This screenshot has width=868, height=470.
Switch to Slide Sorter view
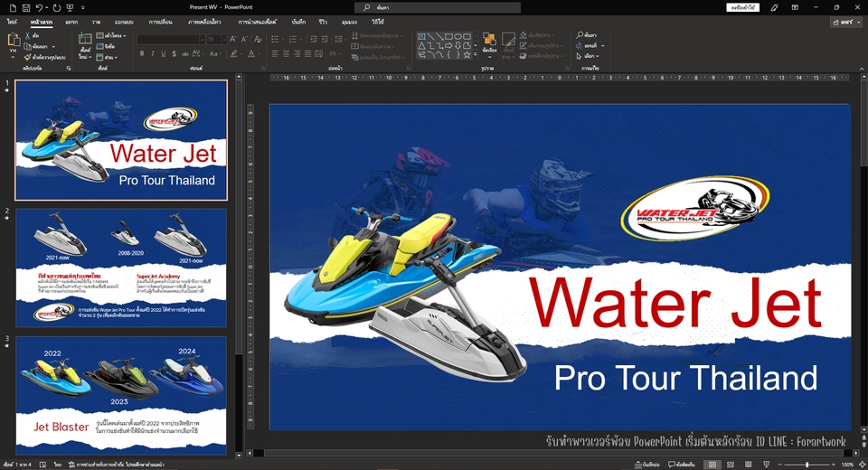click(731, 465)
